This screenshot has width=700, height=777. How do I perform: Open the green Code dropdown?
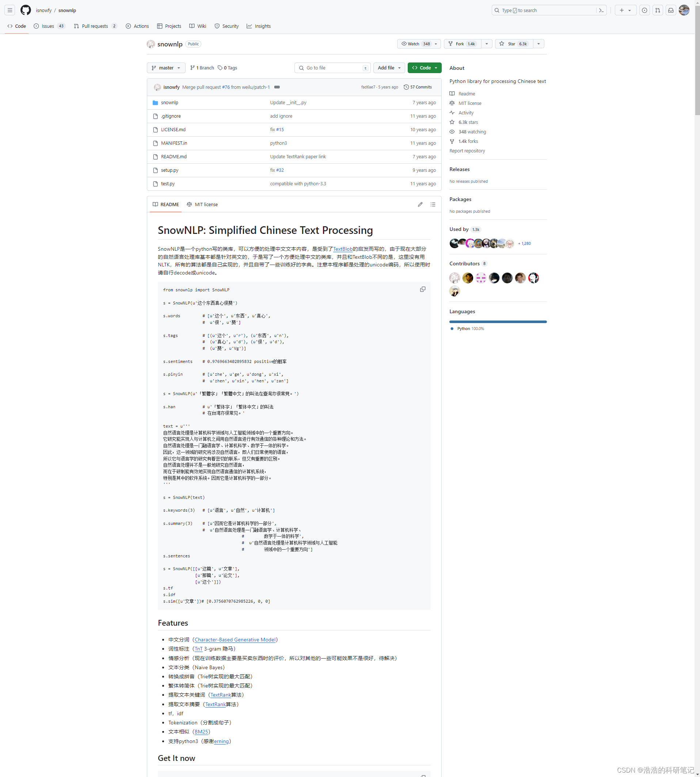(425, 68)
